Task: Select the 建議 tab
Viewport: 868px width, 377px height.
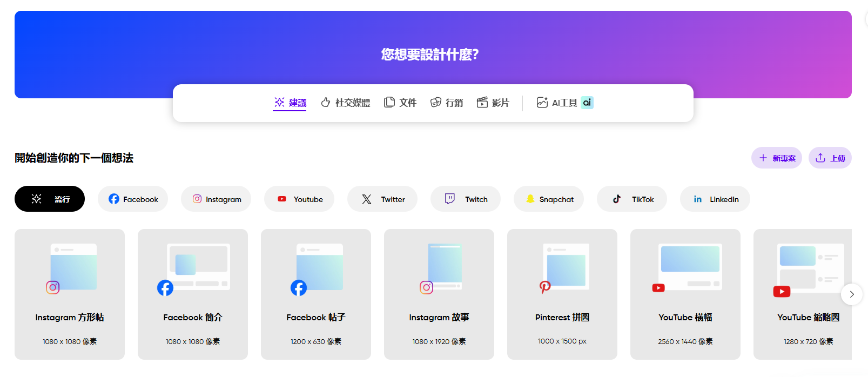Action: tap(290, 103)
